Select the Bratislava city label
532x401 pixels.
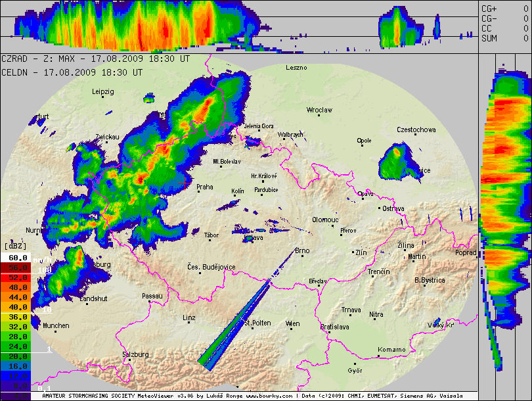[x=335, y=327]
